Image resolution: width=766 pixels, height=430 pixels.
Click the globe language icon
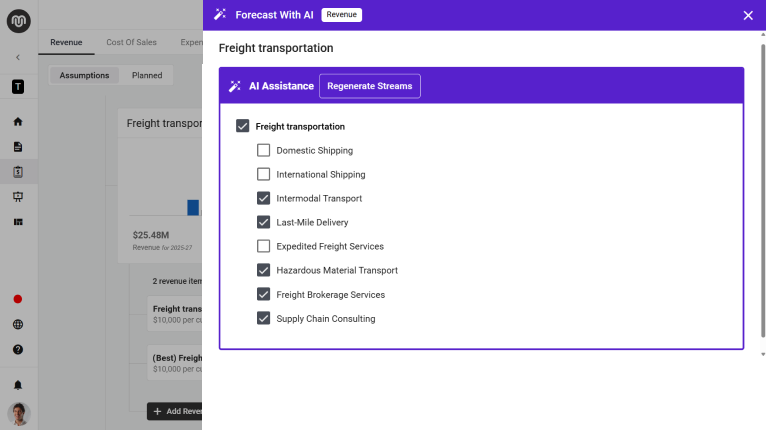pos(18,325)
